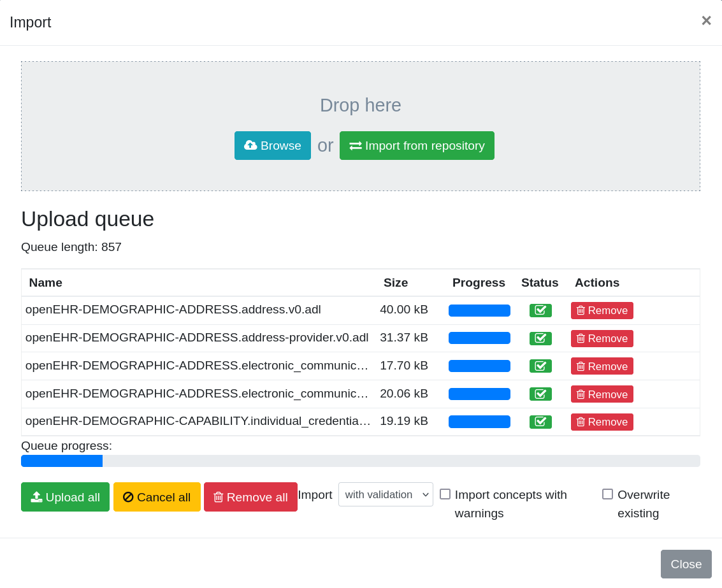Click the Name column header

(x=46, y=283)
